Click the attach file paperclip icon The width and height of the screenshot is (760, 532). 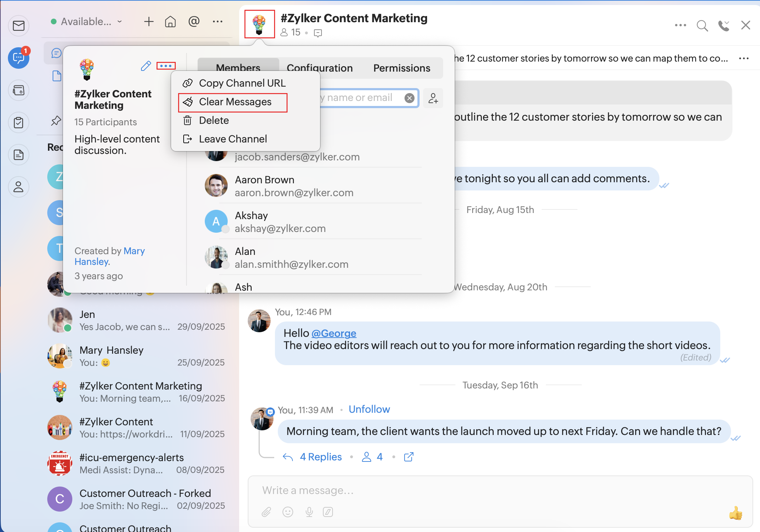pos(266,512)
